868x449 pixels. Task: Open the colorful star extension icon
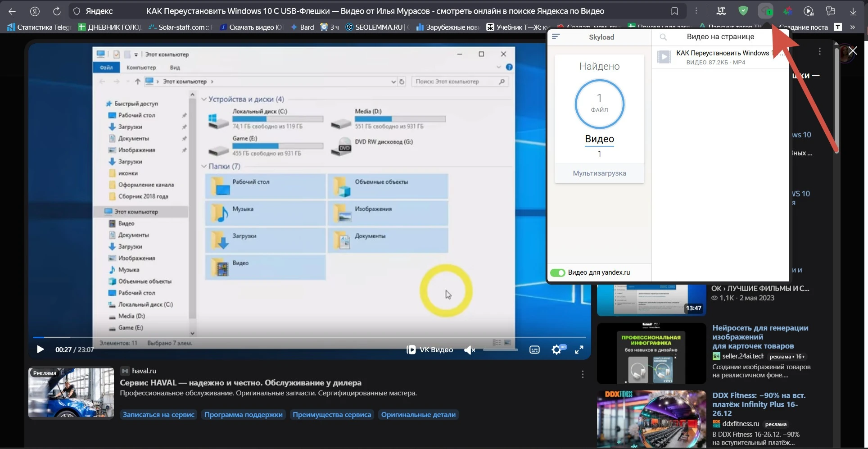[x=787, y=11]
